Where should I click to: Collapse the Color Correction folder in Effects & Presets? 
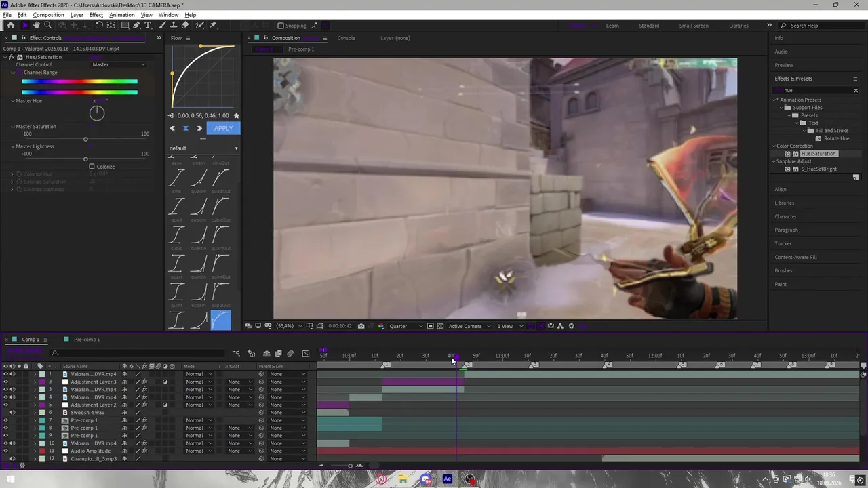click(x=774, y=146)
